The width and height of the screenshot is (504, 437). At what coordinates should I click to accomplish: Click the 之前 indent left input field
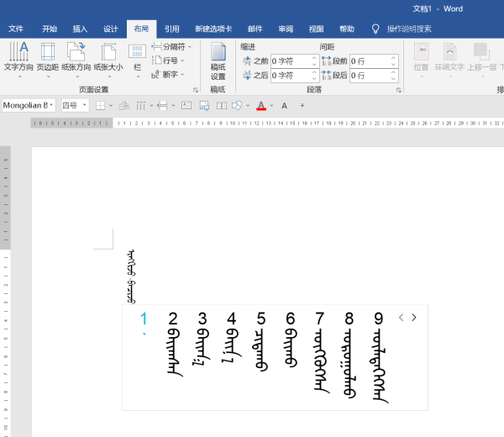tap(290, 61)
